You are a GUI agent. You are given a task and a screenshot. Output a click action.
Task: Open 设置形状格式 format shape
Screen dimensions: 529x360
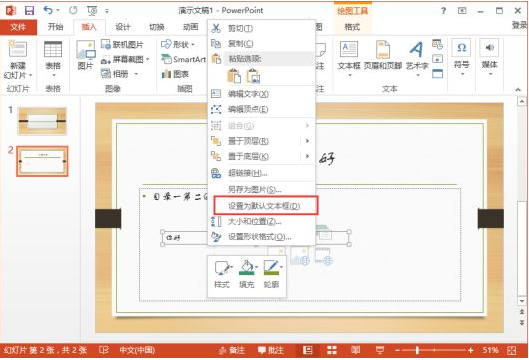coord(261,237)
